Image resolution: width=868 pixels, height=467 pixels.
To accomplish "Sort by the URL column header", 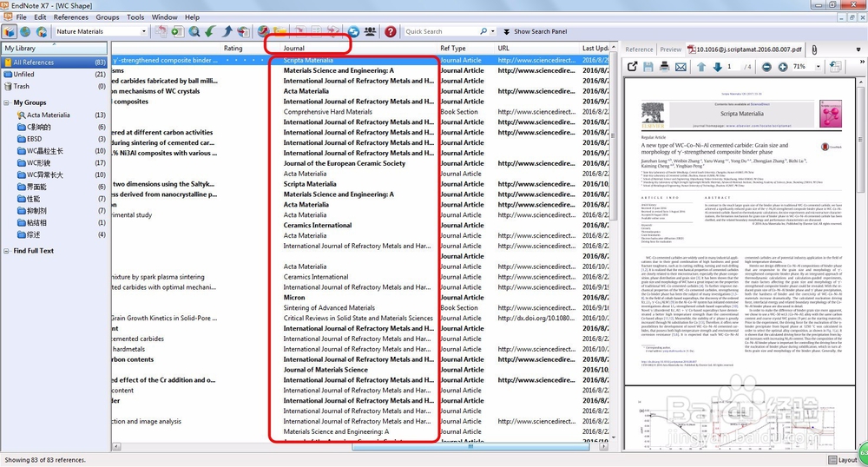I will 536,48.
